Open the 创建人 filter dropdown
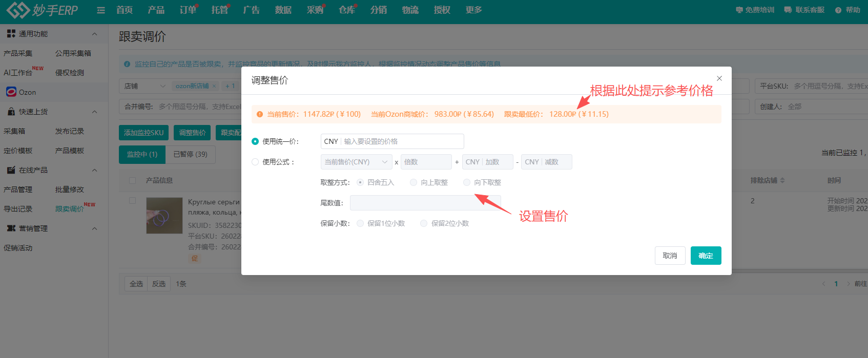 coord(811,107)
